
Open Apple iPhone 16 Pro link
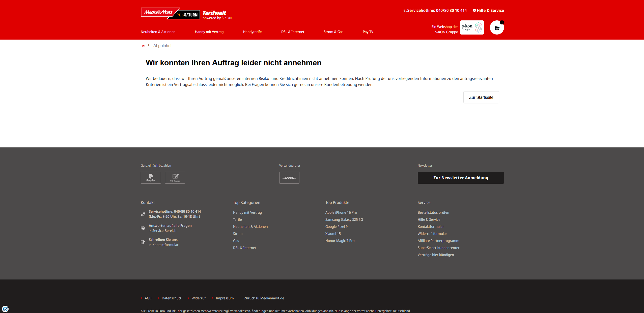(341, 212)
